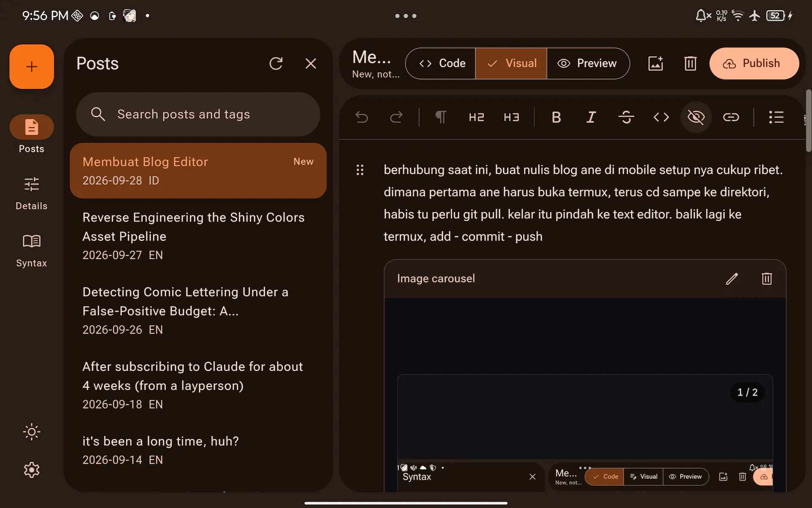
Task: Insert image using add-photo icon
Action: tap(656, 63)
